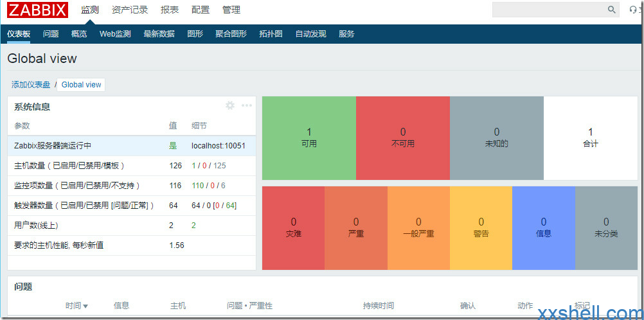This screenshot has height=320, width=644.
Task: Go to the 拓扑图 submenu tab
Action: tap(271, 34)
